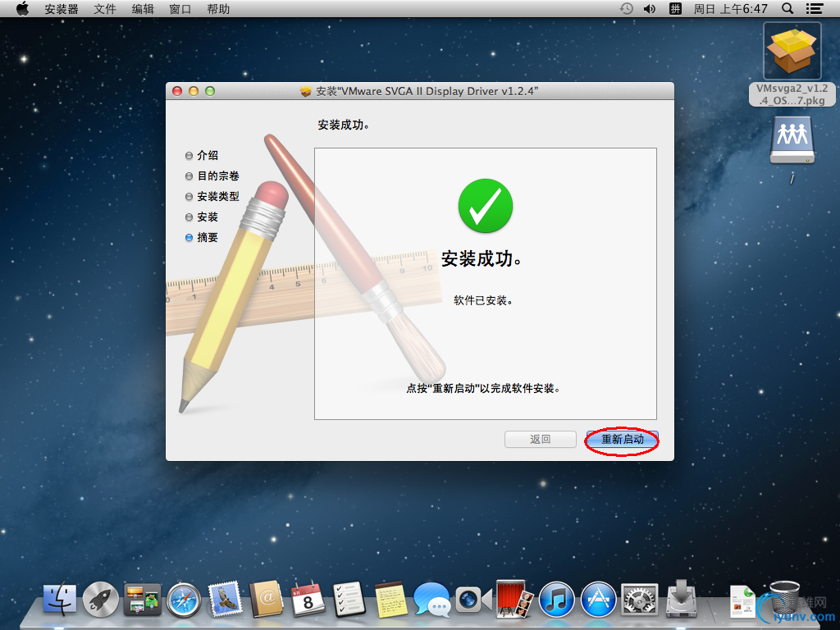Click the green zoom button of installer window
Image resolution: width=840 pixels, height=630 pixels.
tap(210, 91)
